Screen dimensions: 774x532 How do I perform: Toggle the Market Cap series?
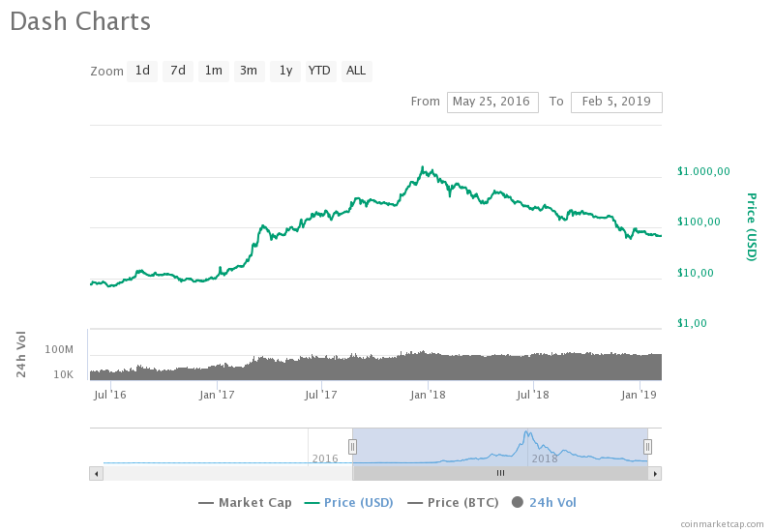pyautogui.click(x=245, y=503)
